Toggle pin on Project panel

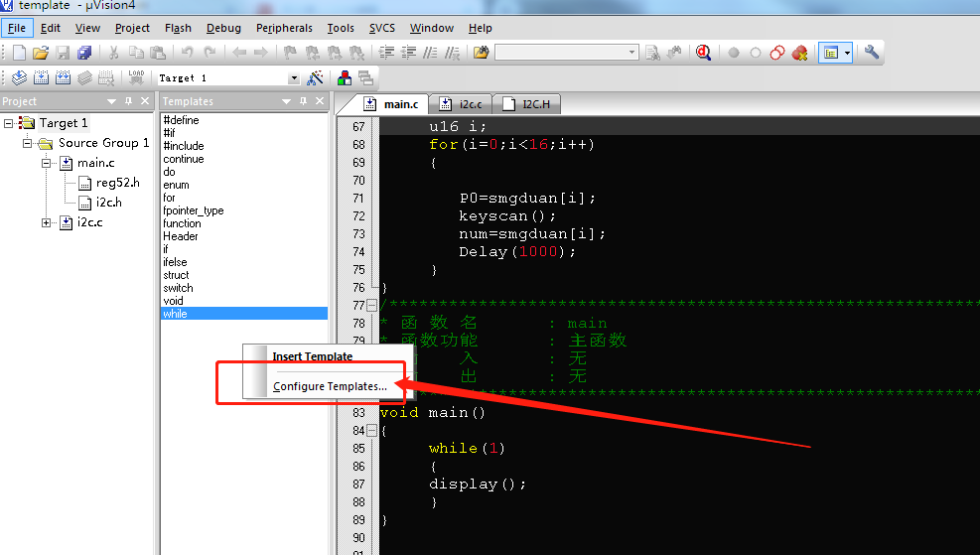[129, 100]
